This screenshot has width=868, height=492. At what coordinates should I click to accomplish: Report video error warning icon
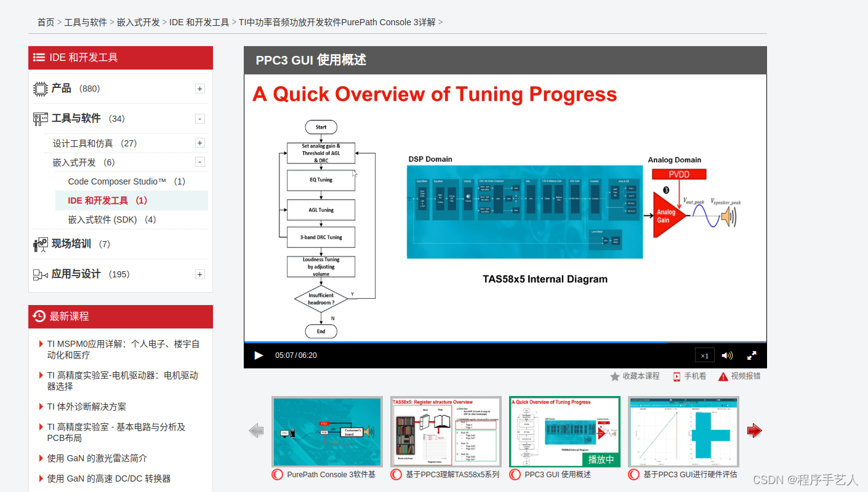723,376
